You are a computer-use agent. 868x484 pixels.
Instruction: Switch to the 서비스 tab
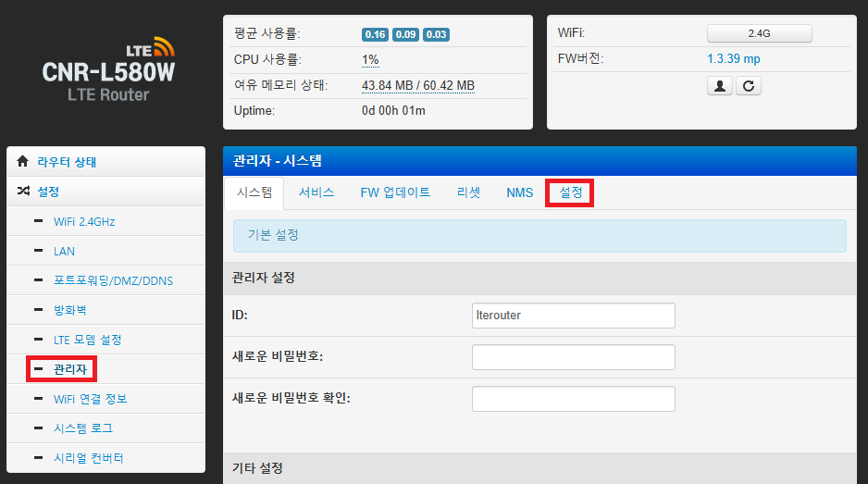[x=316, y=192]
